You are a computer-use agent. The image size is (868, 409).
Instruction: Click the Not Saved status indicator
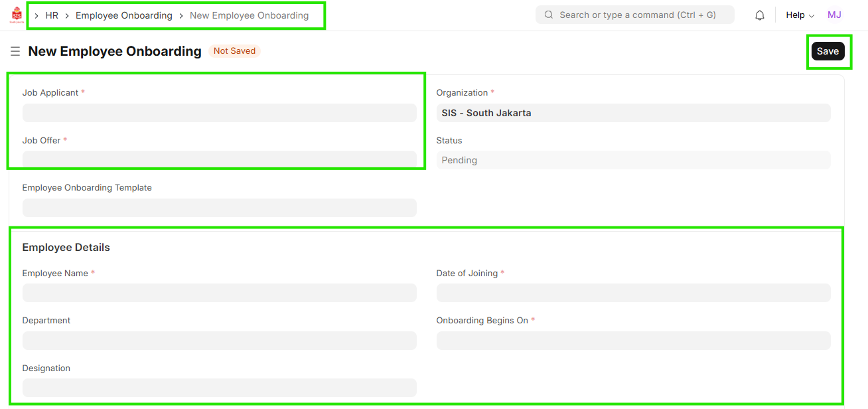pyautogui.click(x=234, y=51)
